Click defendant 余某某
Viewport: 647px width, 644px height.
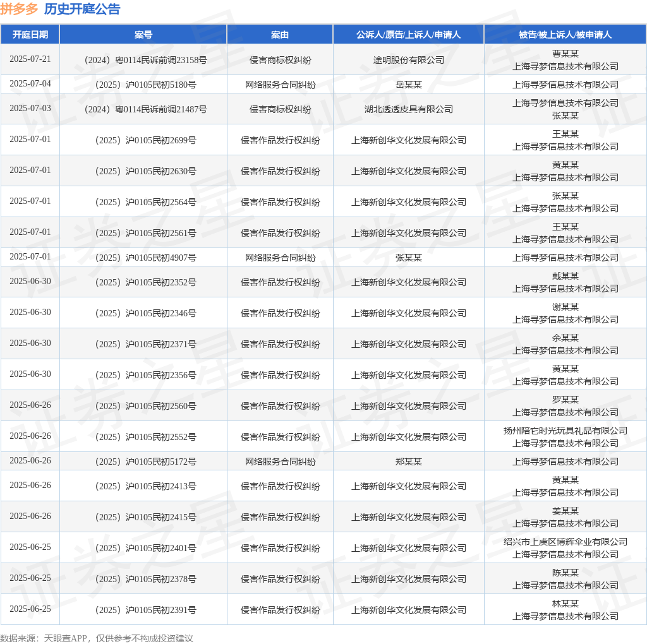[x=565, y=338]
